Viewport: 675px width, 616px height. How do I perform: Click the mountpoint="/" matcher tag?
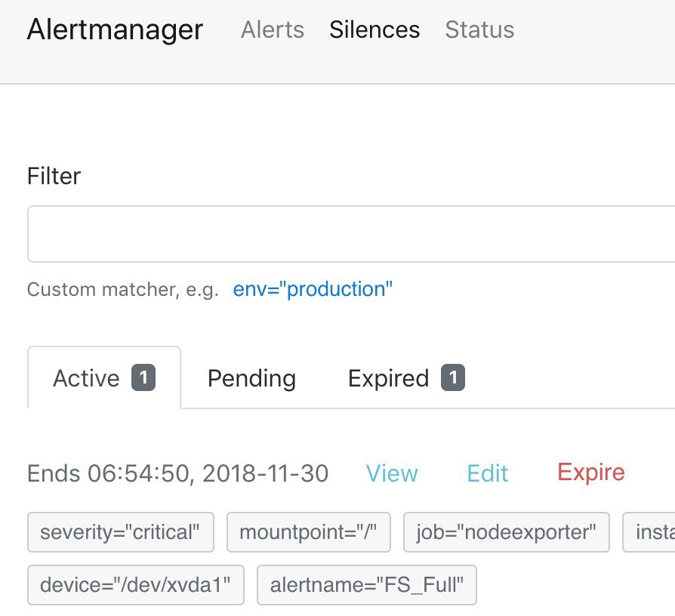(x=309, y=532)
